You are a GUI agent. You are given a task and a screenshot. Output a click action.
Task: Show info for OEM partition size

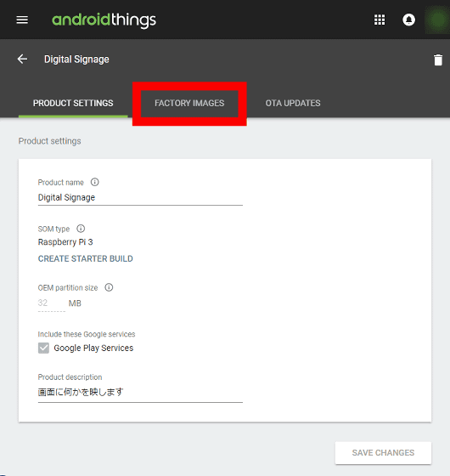click(x=109, y=287)
